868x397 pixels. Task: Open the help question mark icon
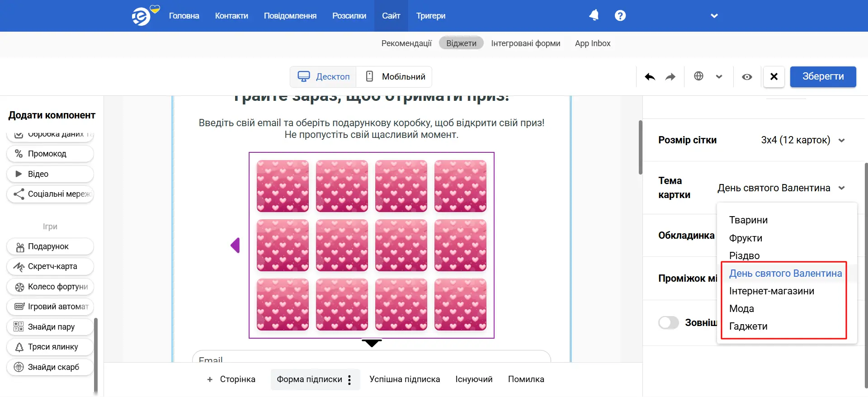tap(620, 15)
